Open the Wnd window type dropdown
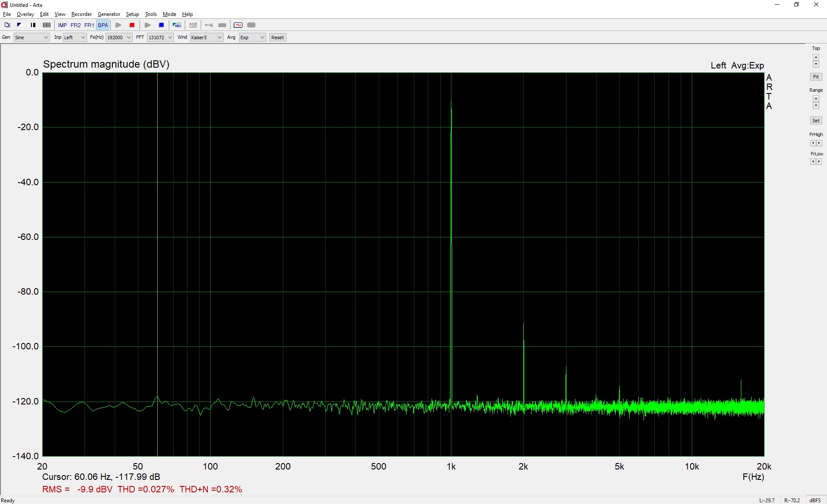Viewport: 827px width, 504px height. (x=206, y=37)
